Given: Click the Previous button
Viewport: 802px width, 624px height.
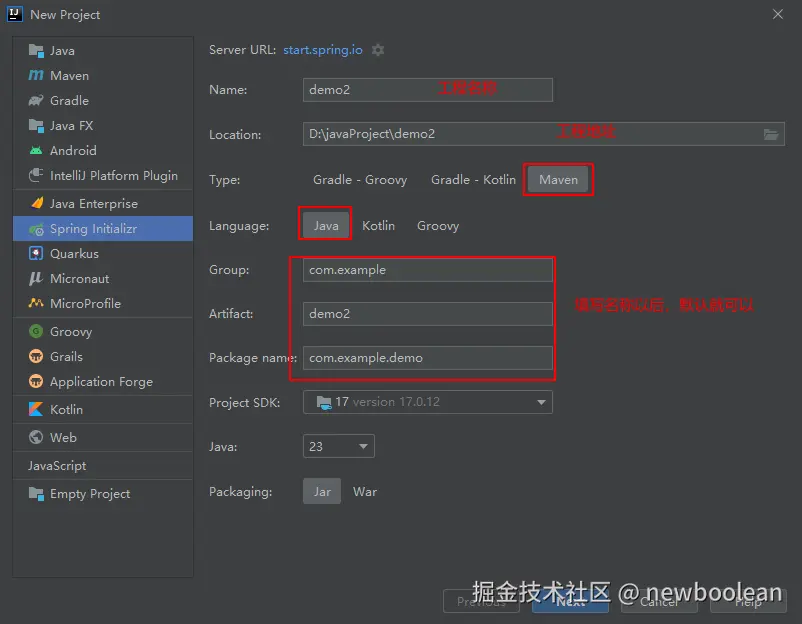Looking at the screenshot, I should [x=481, y=601].
